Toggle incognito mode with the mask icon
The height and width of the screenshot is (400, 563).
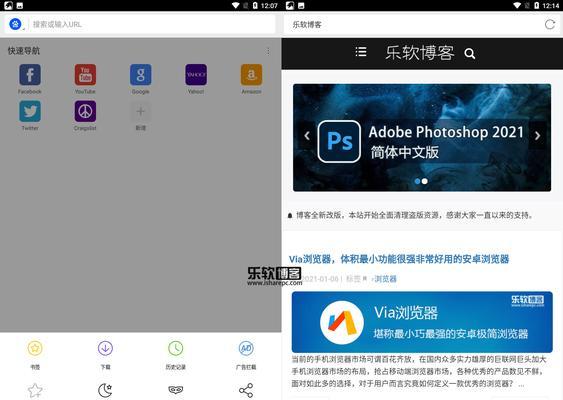[176, 390]
